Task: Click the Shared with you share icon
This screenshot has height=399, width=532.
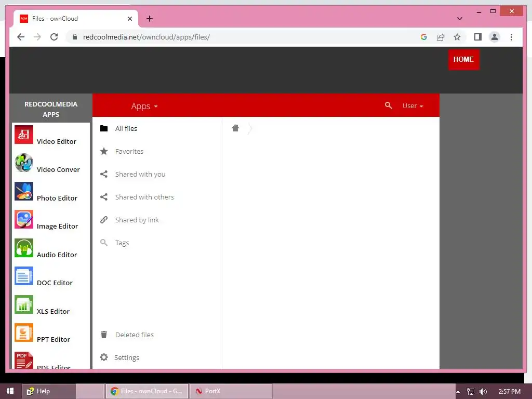Action: click(x=104, y=174)
